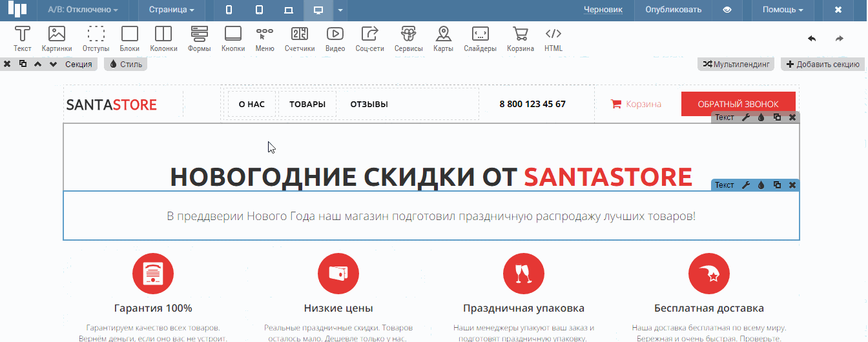Screen dimensions: 868x342
Task: Choose the Колонки columns tool
Action: click(163, 39)
